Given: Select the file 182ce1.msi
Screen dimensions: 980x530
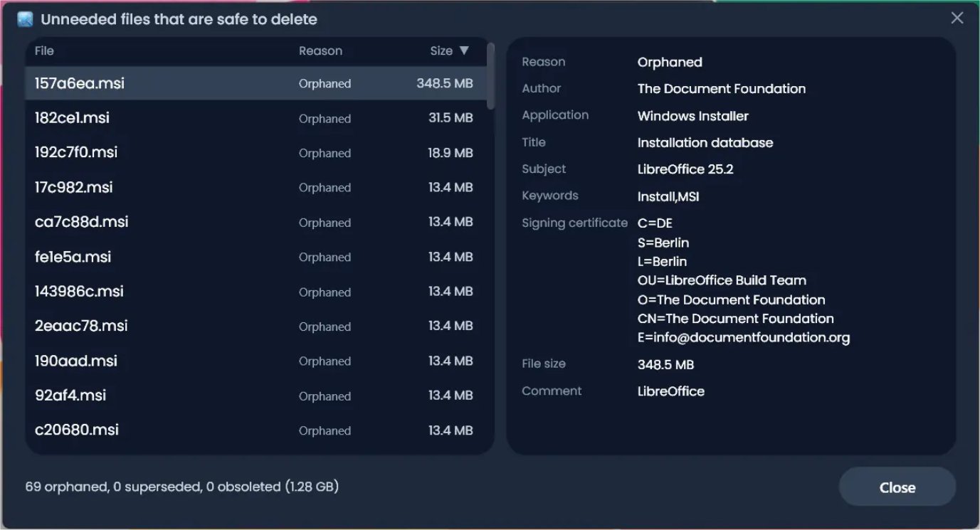Looking at the screenshot, I should (x=256, y=118).
